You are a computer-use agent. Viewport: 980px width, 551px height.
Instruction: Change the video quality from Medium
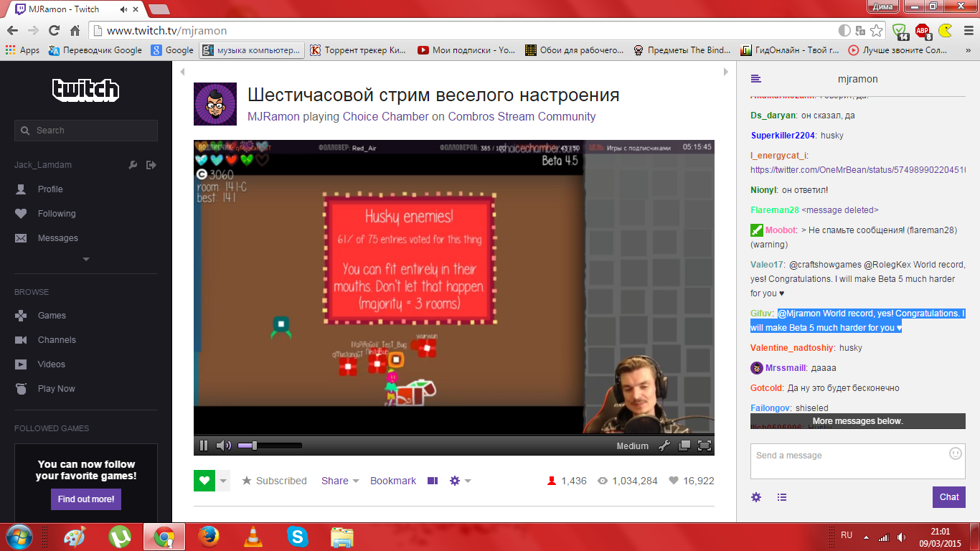[633, 446]
